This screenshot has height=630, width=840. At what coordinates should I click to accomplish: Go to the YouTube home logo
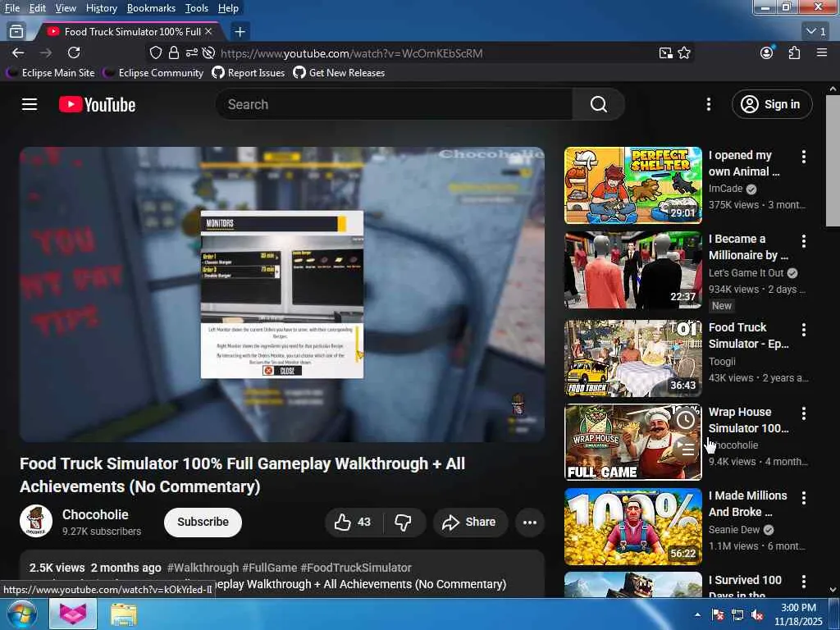[x=97, y=104]
